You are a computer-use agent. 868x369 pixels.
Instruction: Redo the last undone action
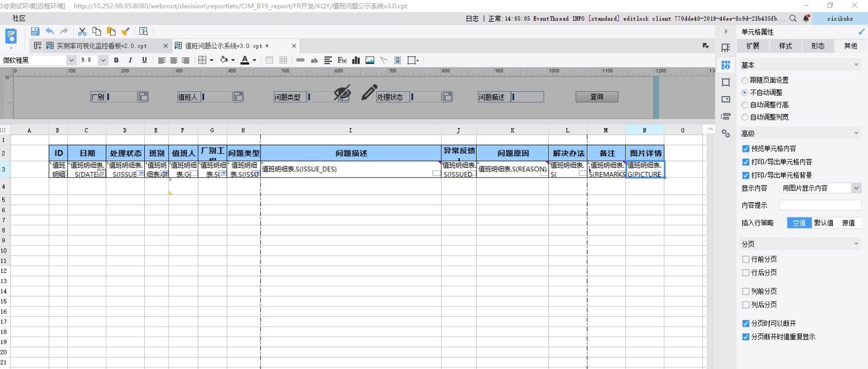[x=64, y=31]
